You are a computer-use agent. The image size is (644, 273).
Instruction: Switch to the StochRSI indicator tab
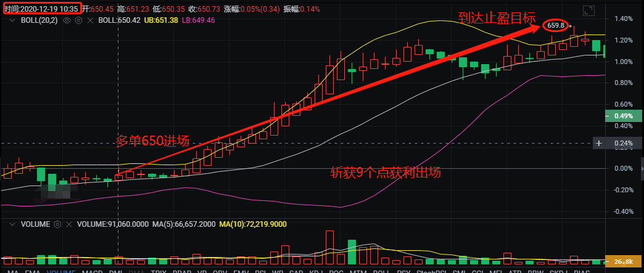pos(431,271)
